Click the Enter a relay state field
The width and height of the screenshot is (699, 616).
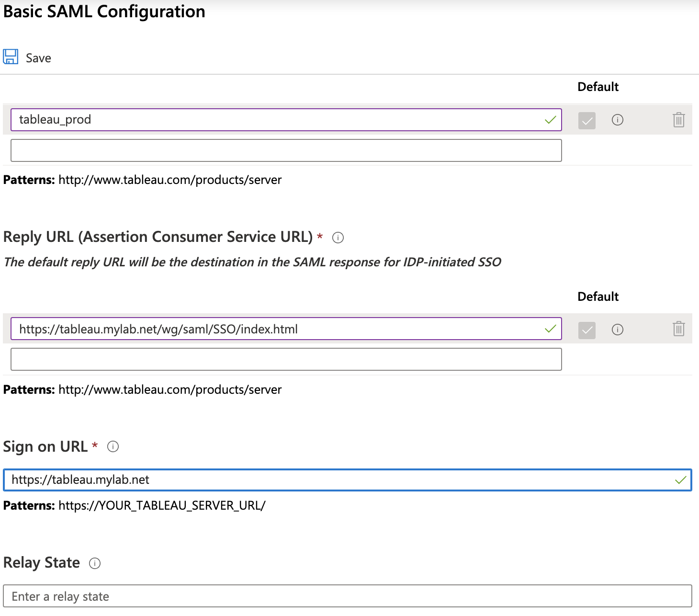coord(348,596)
